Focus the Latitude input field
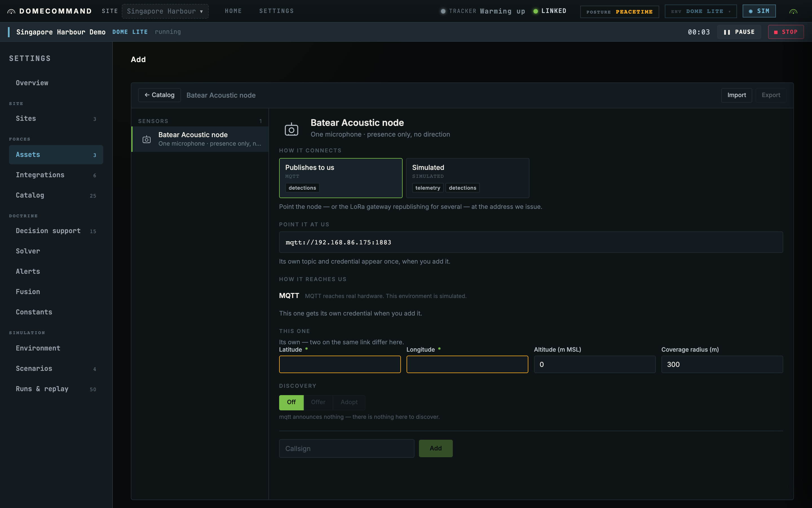Screen dimensions: 812x508 pyautogui.click(x=340, y=364)
